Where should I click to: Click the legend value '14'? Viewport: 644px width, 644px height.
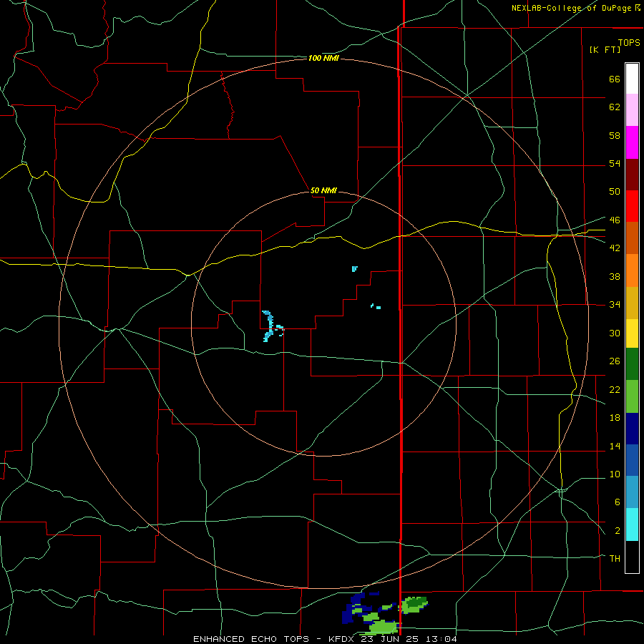pyautogui.click(x=615, y=446)
